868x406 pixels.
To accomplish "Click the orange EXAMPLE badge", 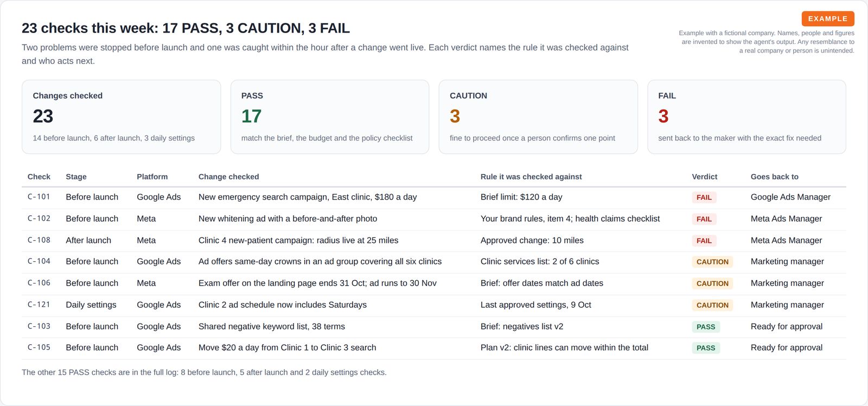I will [x=828, y=18].
